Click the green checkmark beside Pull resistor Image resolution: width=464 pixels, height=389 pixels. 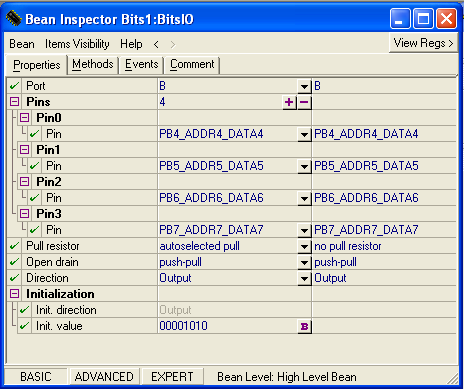coord(14,246)
